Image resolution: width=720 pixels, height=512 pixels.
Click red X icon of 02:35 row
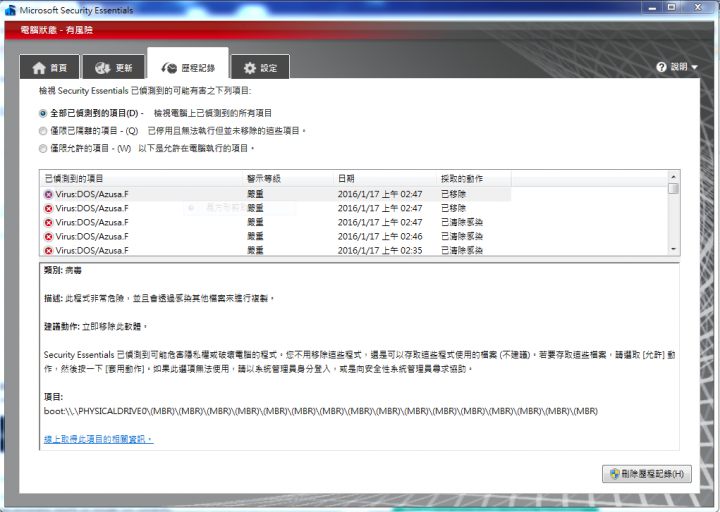pos(48,251)
